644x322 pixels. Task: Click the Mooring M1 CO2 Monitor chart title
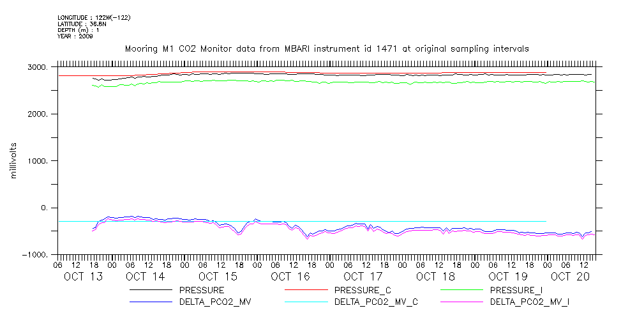click(x=326, y=49)
